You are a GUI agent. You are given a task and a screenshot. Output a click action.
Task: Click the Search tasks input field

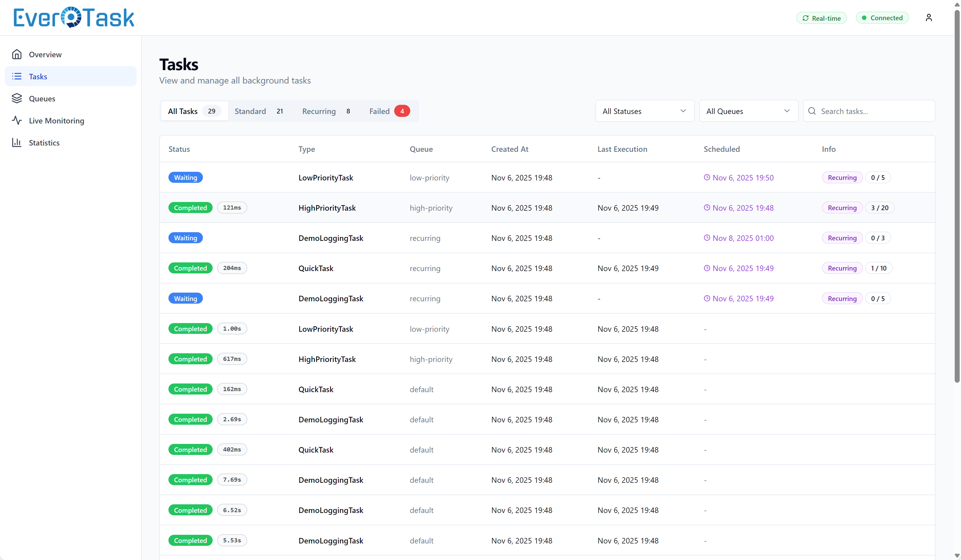[870, 111]
